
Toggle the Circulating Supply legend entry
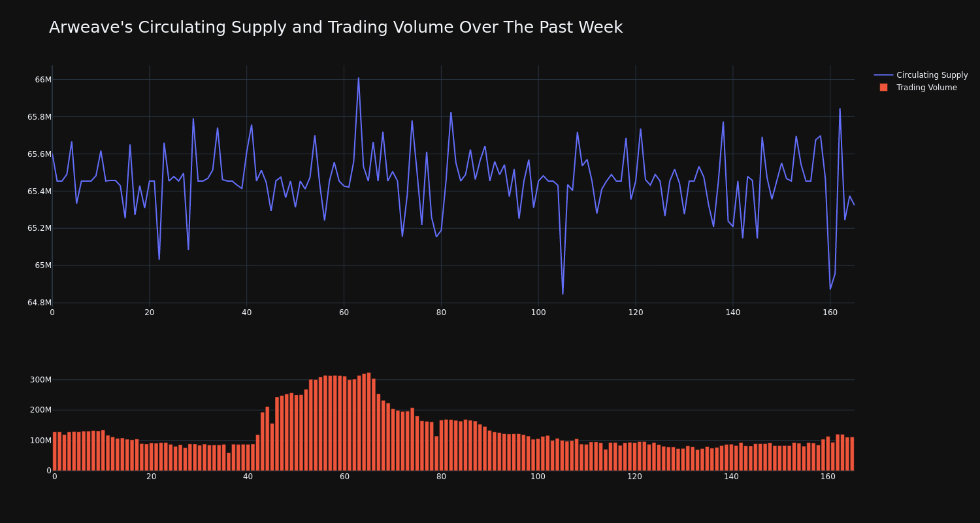pyautogui.click(x=921, y=75)
